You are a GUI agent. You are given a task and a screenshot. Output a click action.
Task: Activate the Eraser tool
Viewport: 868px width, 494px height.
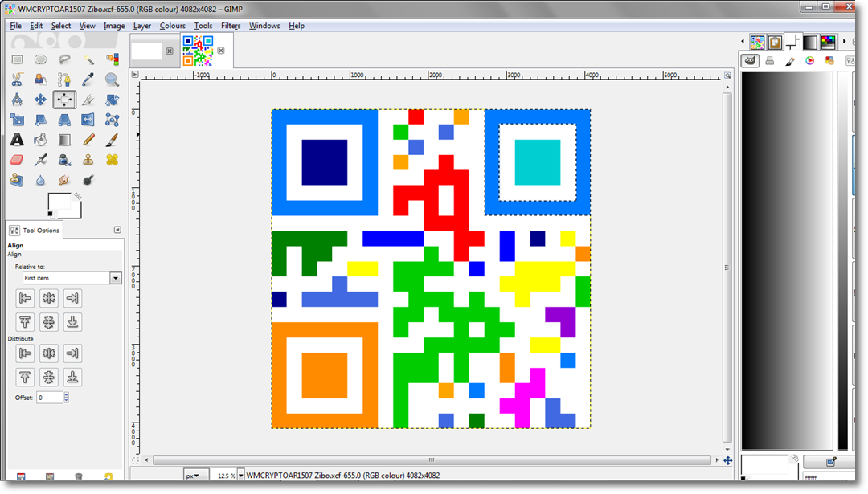[17, 160]
